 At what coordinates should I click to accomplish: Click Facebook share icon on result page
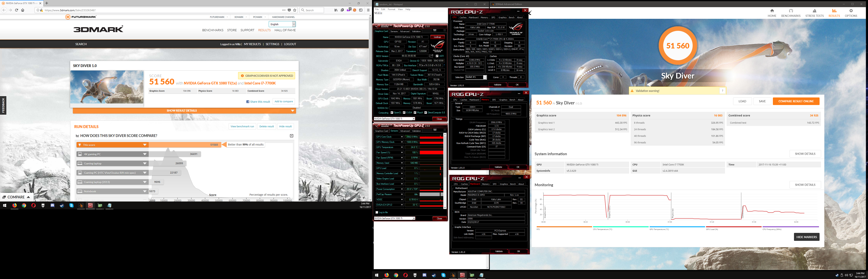[x=248, y=102]
